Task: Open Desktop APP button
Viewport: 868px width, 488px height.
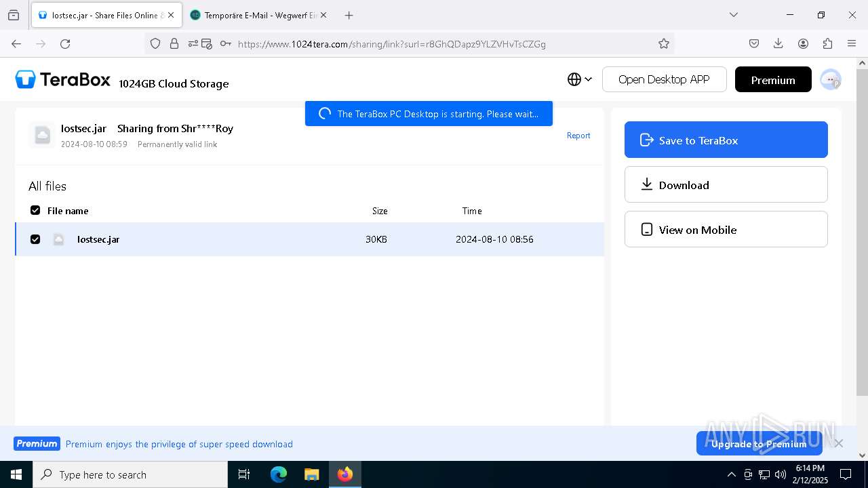Action: coord(664,79)
